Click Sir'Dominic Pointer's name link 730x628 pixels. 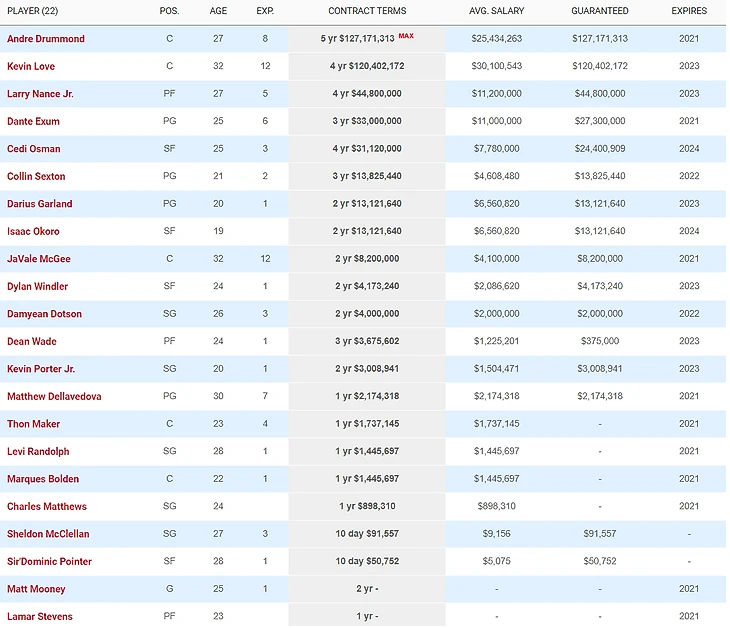click(x=50, y=561)
